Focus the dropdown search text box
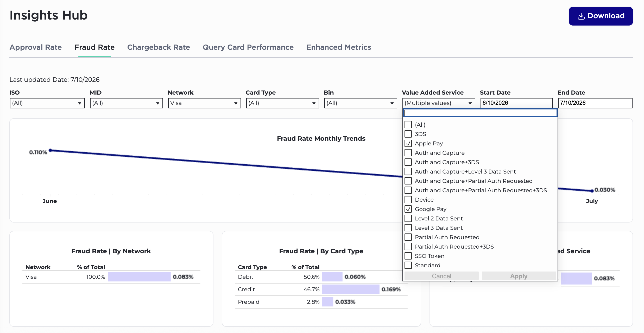Image resolution: width=644 pixels, height=333 pixels. [x=480, y=113]
